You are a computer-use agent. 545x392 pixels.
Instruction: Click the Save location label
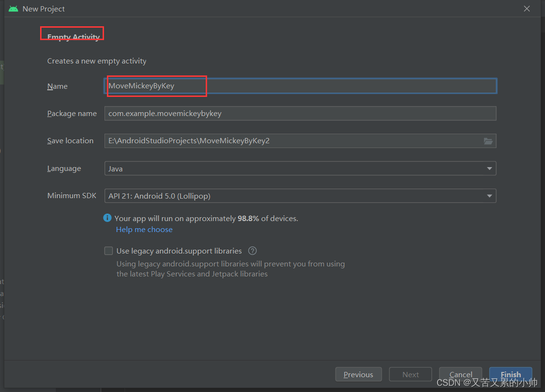[70, 140]
